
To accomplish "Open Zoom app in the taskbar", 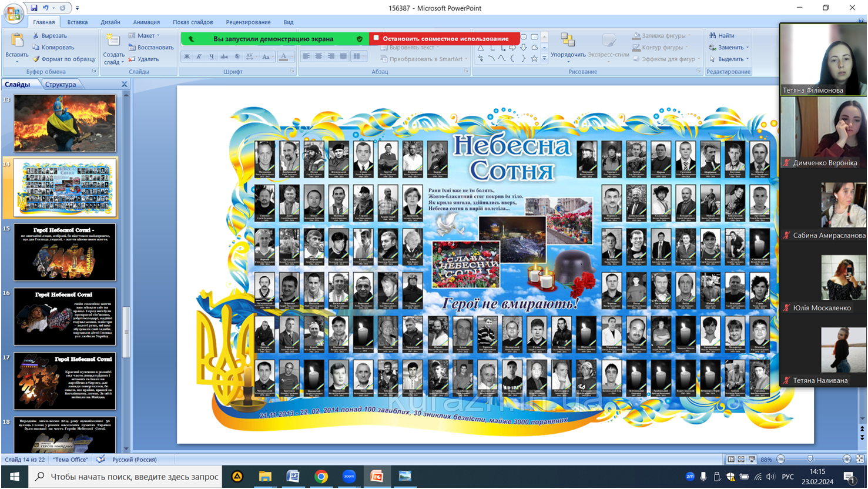I will 349,477.
